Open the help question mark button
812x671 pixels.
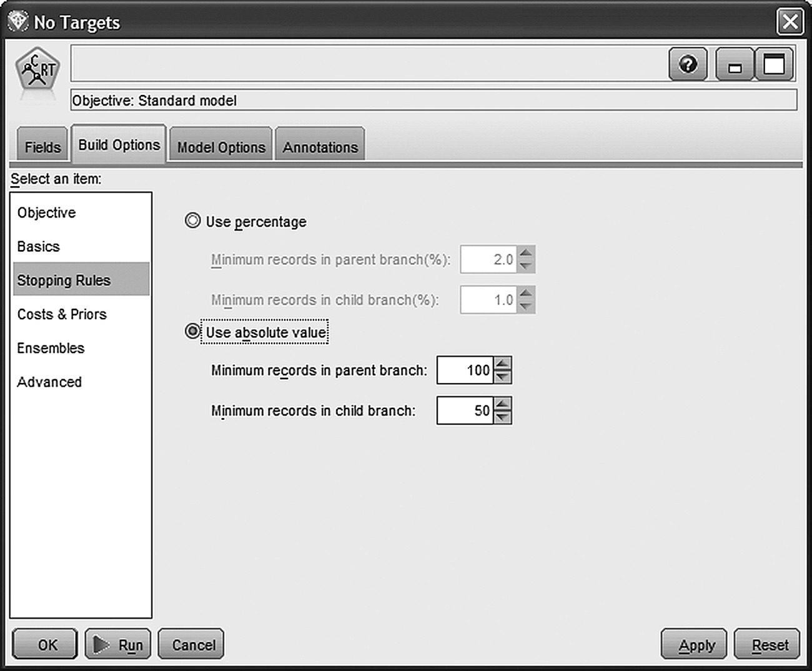(x=688, y=64)
